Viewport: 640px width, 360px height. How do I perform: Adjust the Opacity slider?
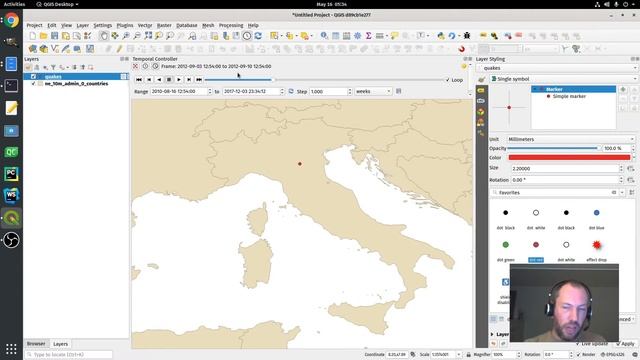coord(553,149)
